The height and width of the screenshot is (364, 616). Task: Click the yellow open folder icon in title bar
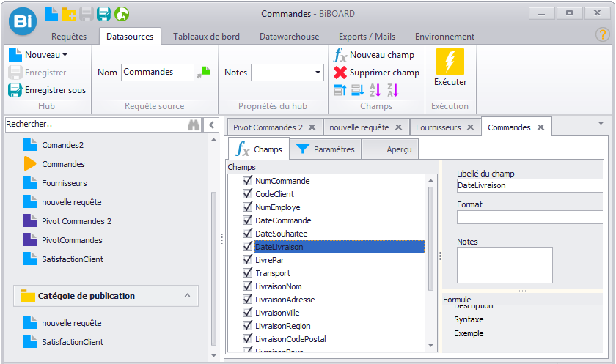(69, 14)
